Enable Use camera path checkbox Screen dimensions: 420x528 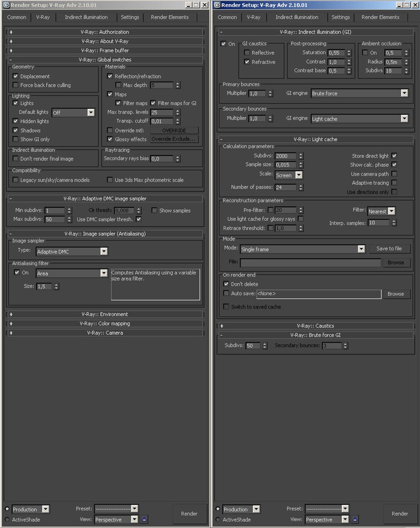[x=395, y=174]
